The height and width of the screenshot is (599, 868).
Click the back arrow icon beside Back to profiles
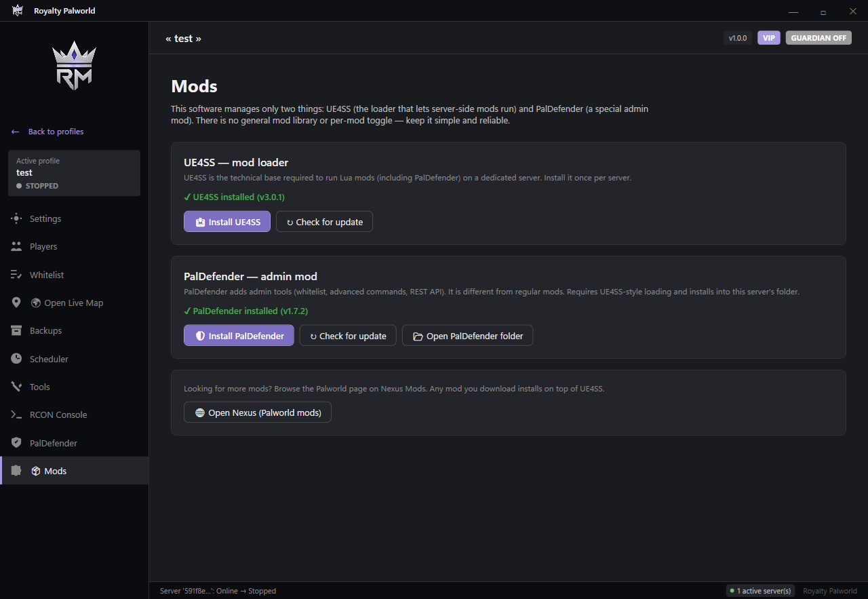pyautogui.click(x=15, y=132)
